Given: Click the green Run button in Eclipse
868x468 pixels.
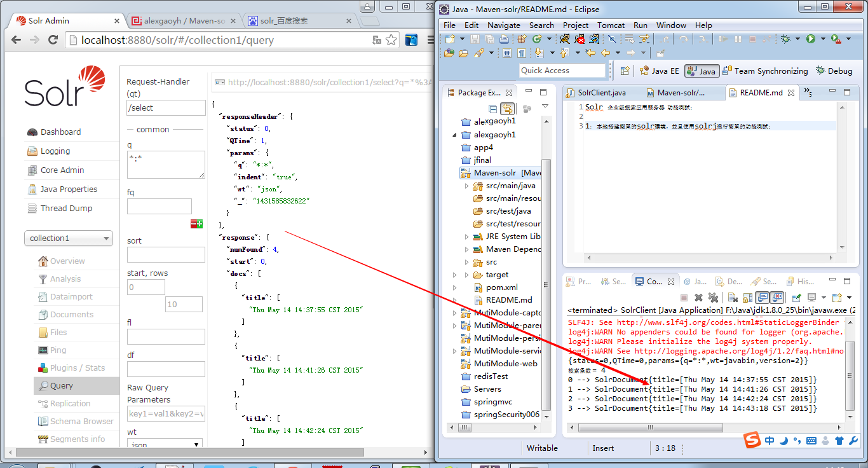Looking at the screenshot, I should [811, 39].
